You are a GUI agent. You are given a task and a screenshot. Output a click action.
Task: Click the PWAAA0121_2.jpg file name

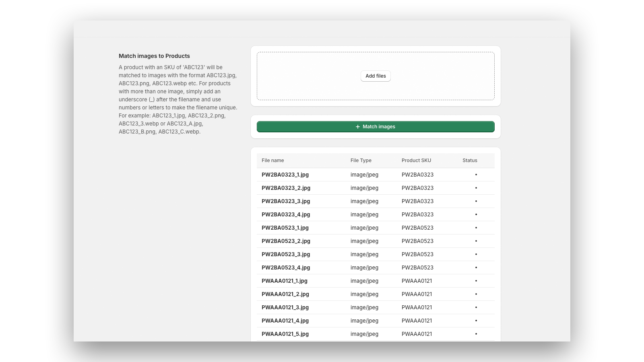pyautogui.click(x=285, y=294)
